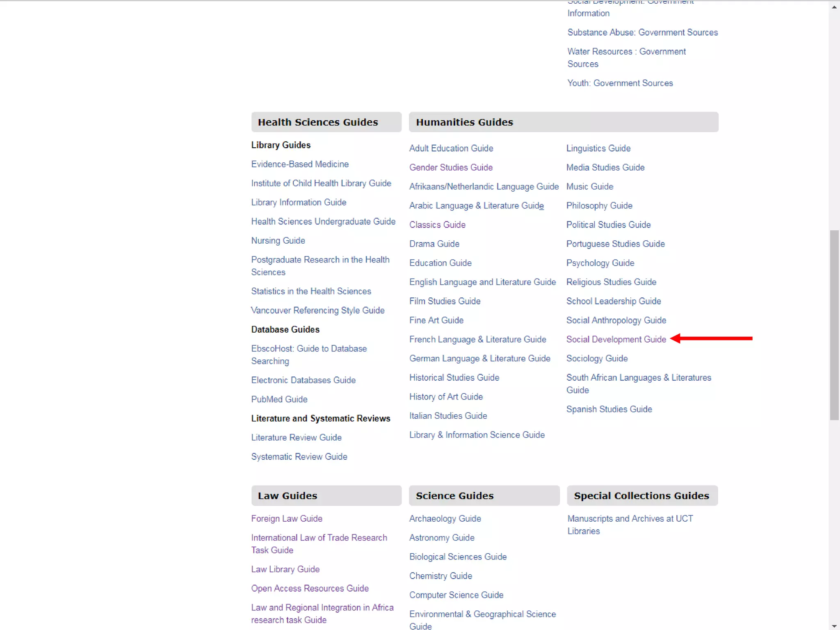The width and height of the screenshot is (840, 630).
Task: Click Vancouver Referencing Style Guide
Action: 318,310
